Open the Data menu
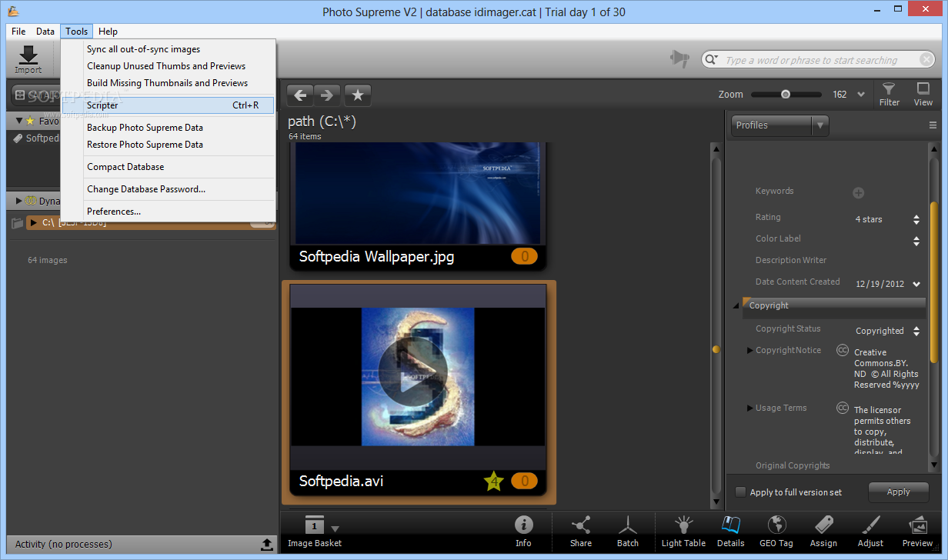 point(45,32)
